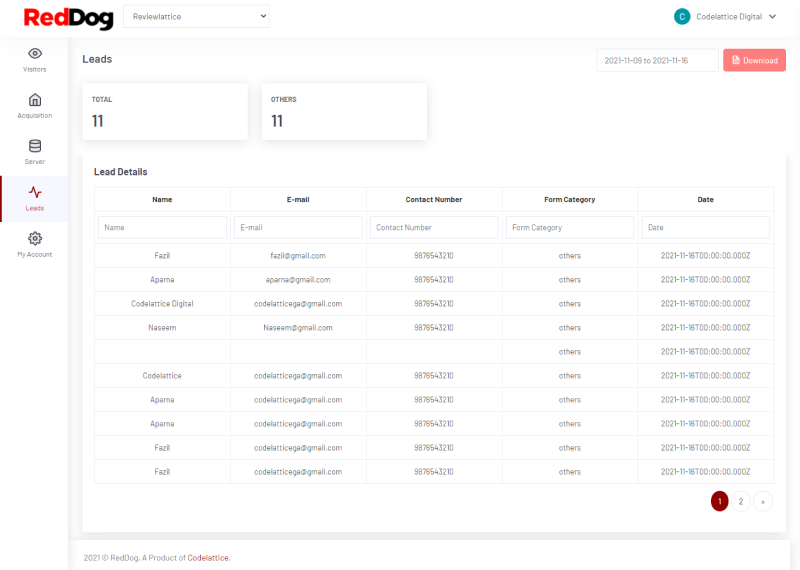The width and height of the screenshot is (800, 570).
Task: Open the Acquisition home icon
Action: [35, 100]
